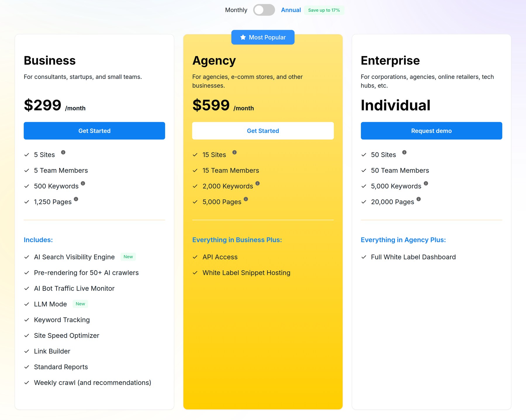Click the API Access feature
526x420 pixels.
click(x=220, y=257)
